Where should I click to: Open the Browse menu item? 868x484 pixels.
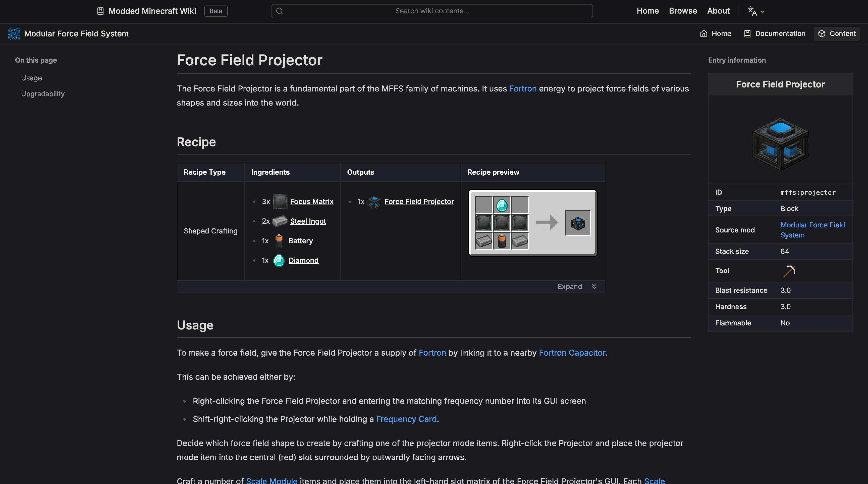click(683, 11)
